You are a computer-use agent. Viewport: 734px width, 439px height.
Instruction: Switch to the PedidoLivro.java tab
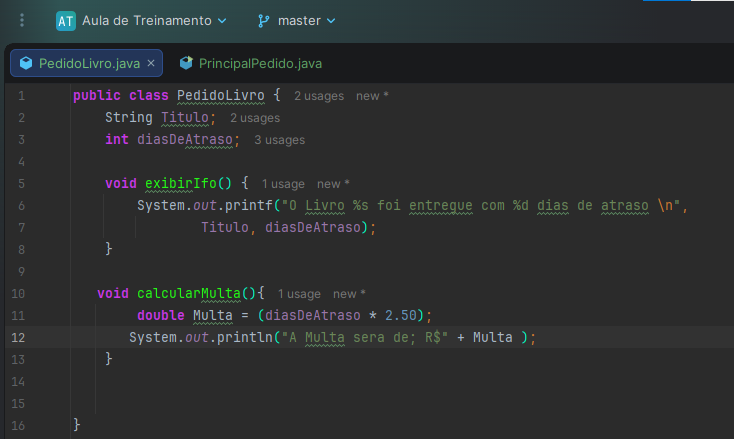click(x=89, y=63)
